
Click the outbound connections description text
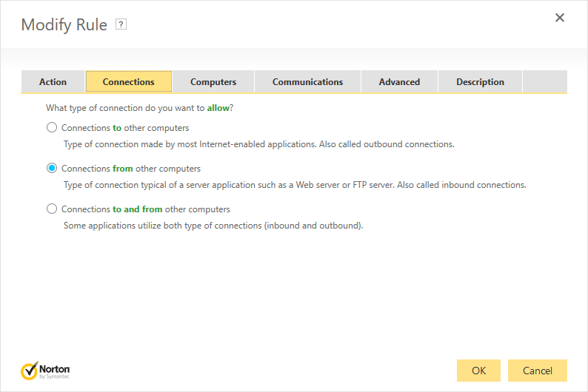[258, 144]
